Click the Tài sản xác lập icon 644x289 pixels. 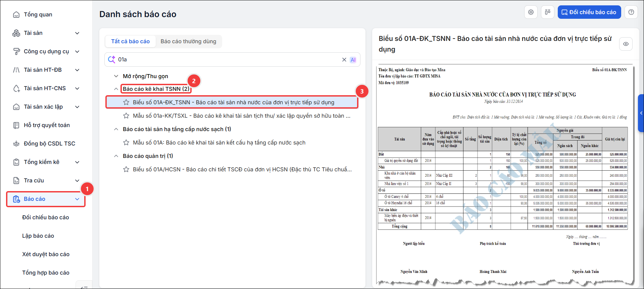coord(16,107)
